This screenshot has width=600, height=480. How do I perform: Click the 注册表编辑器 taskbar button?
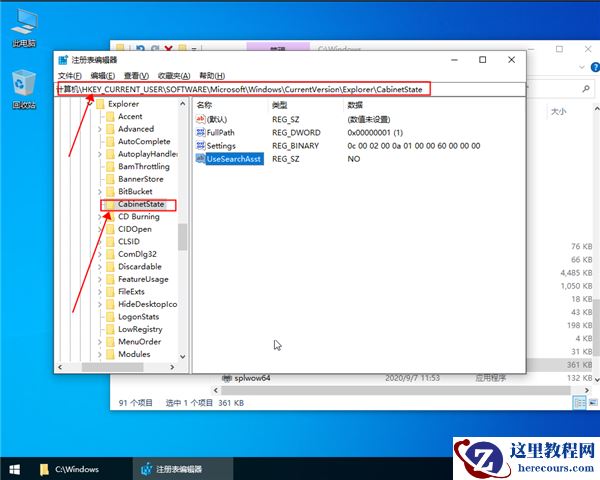[183, 469]
